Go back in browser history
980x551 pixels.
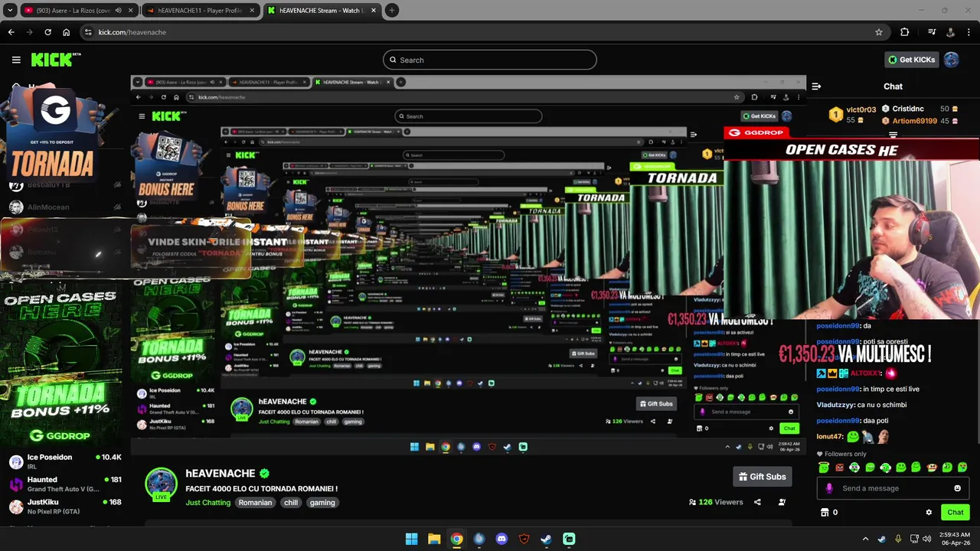pos(11,32)
